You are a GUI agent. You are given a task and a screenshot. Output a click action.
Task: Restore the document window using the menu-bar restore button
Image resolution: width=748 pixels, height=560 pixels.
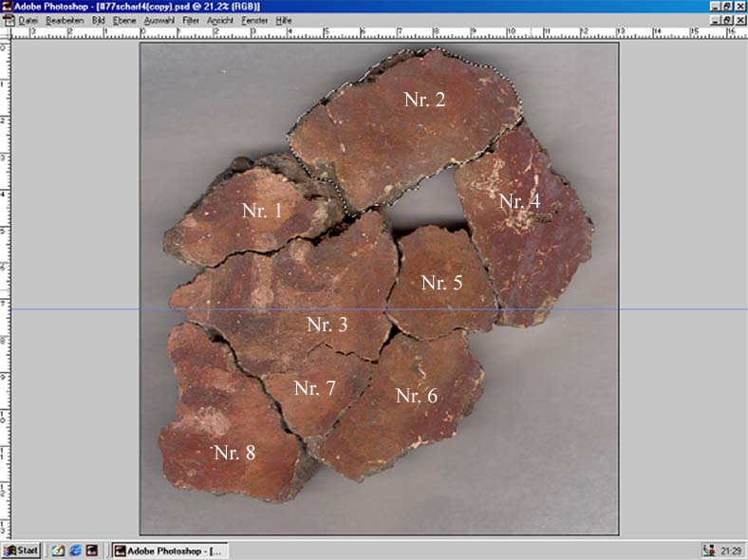click(726, 20)
